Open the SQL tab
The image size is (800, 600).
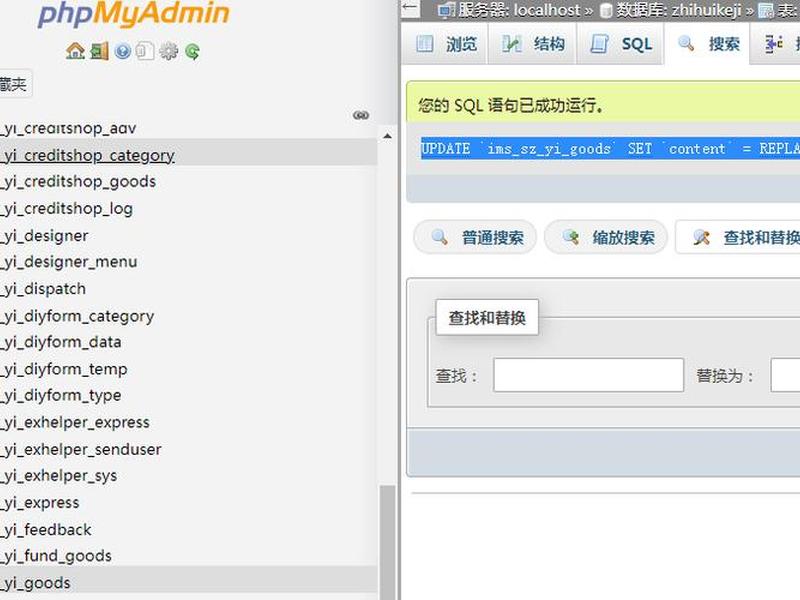pyautogui.click(x=621, y=44)
